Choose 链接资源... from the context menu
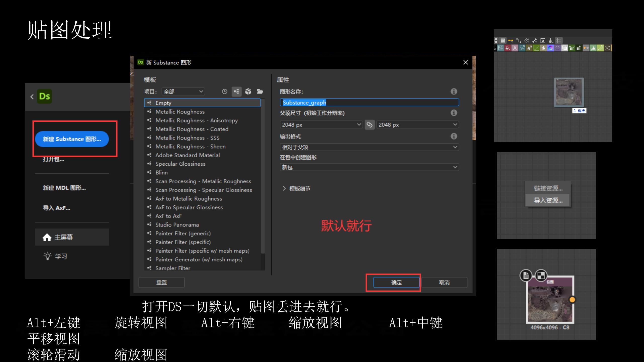Image resolution: width=644 pixels, height=362 pixels. tap(548, 188)
